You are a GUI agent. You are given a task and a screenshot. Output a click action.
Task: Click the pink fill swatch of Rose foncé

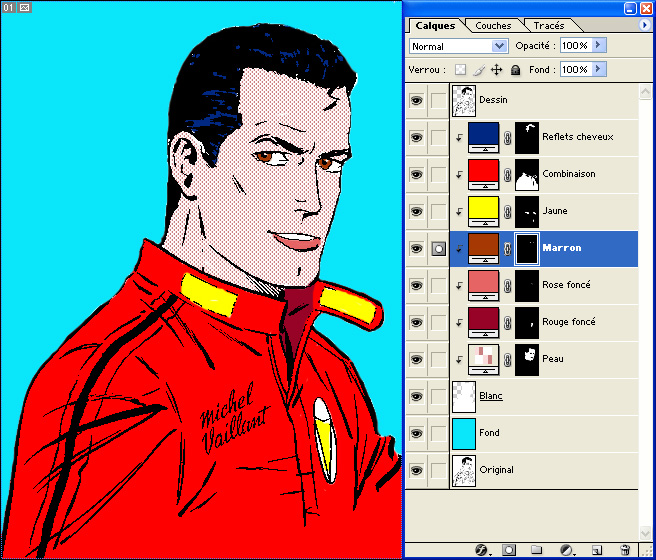[x=484, y=285]
